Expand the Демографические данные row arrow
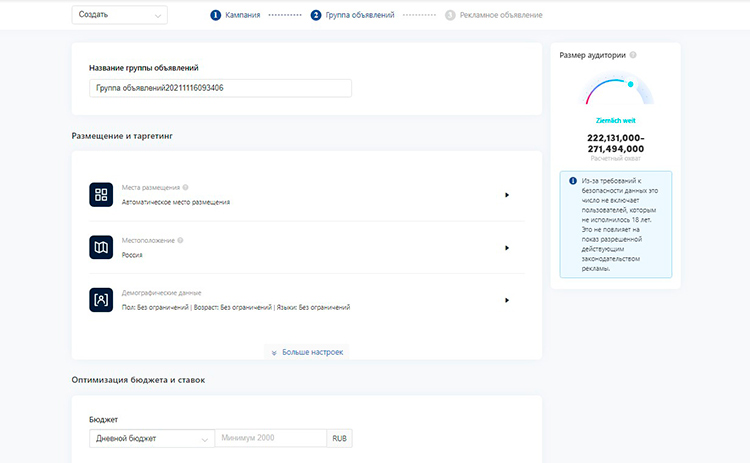 [x=507, y=300]
